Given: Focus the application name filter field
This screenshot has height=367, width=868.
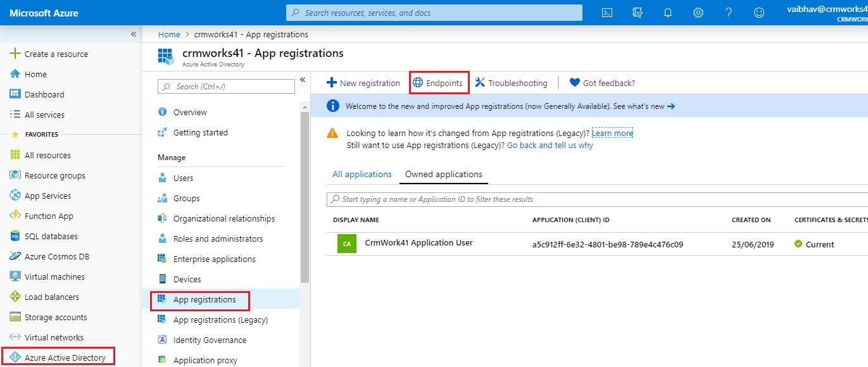Looking at the screenshot, I should (x=597, y=199).
